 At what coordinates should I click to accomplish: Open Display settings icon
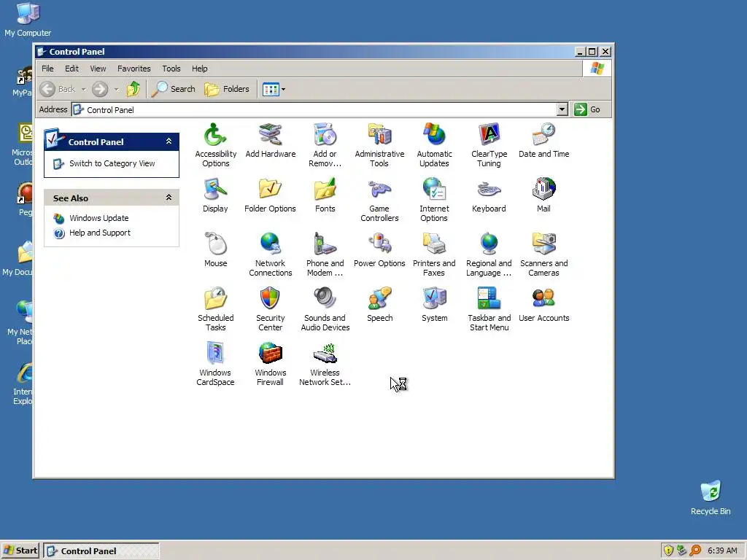click(x=215, y=190)
